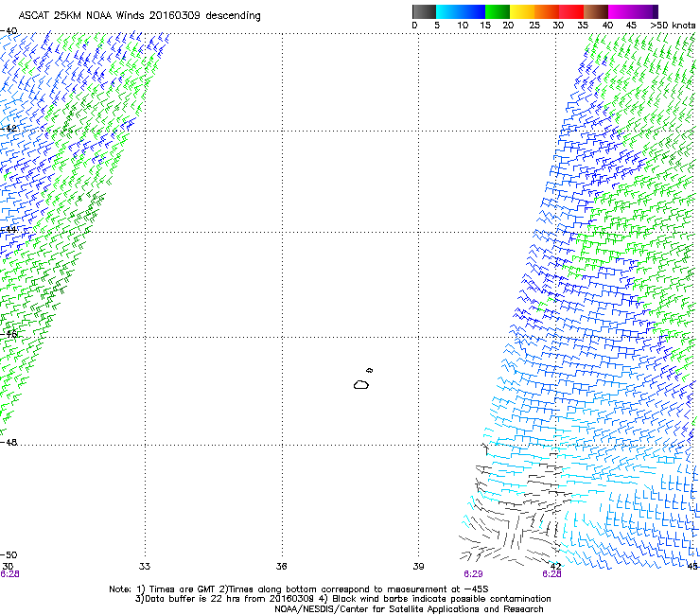Click the 'Times are GMT' note line
Viewport: 700px width, 615px height.
tap(299, 589)
